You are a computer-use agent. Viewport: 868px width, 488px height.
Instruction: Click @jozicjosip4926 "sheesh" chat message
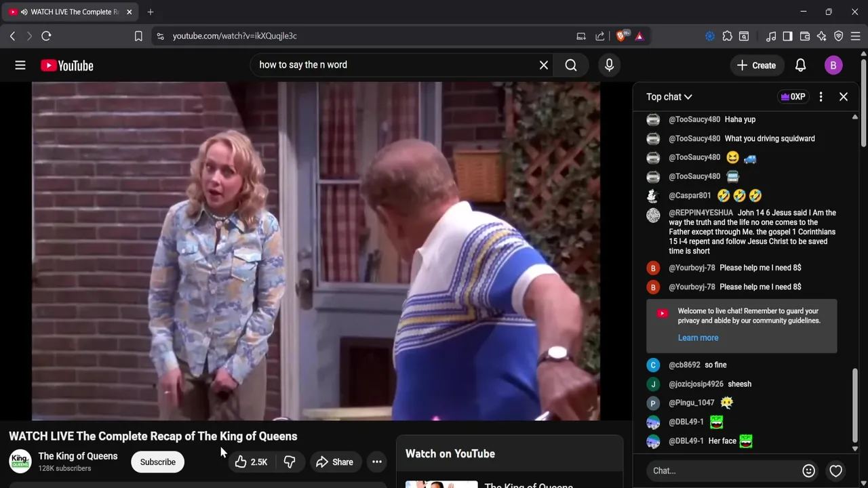point(739,384)
